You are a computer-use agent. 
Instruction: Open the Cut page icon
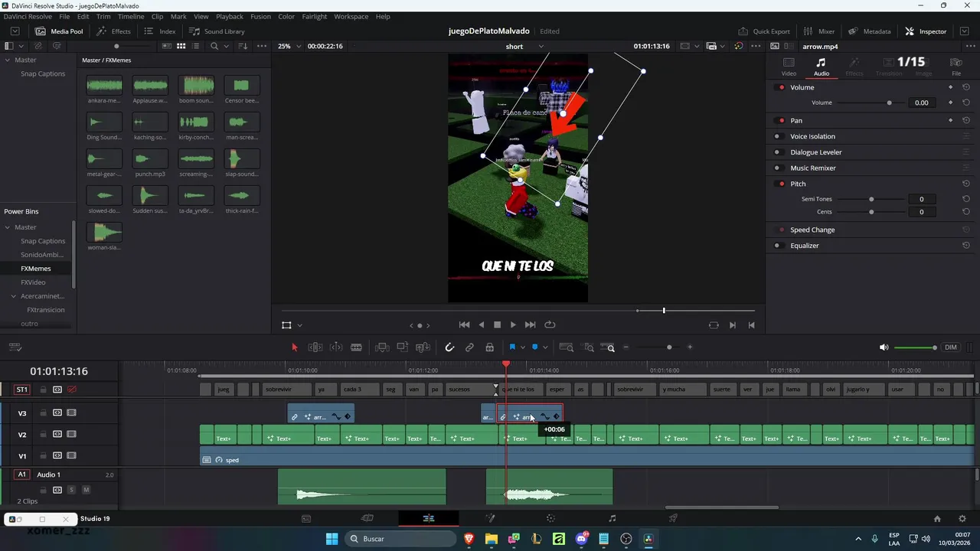click(x=367, y=519)
